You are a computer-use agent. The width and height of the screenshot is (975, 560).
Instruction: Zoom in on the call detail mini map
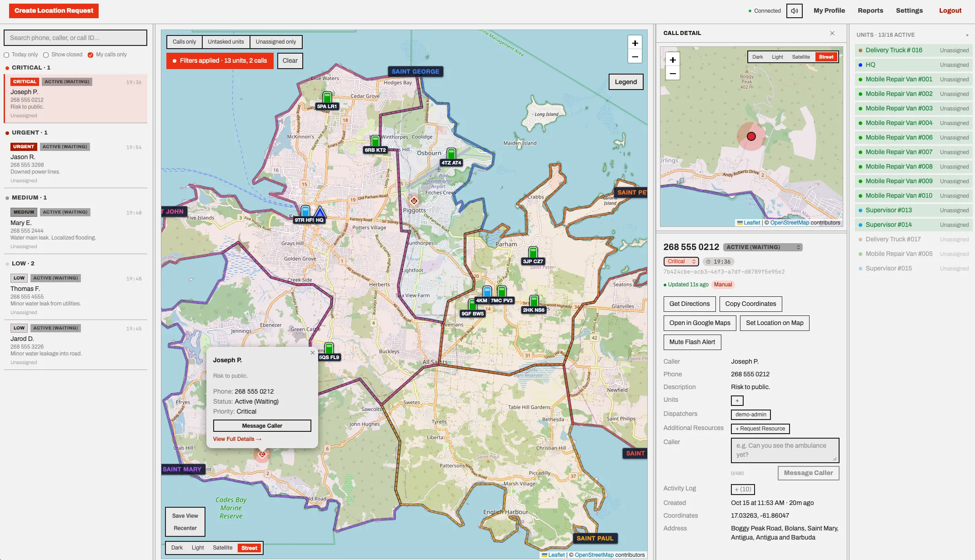point(673,60)
